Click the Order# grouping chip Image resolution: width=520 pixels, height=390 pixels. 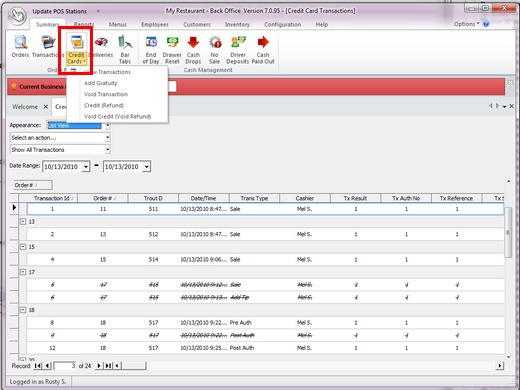[33, 185]
